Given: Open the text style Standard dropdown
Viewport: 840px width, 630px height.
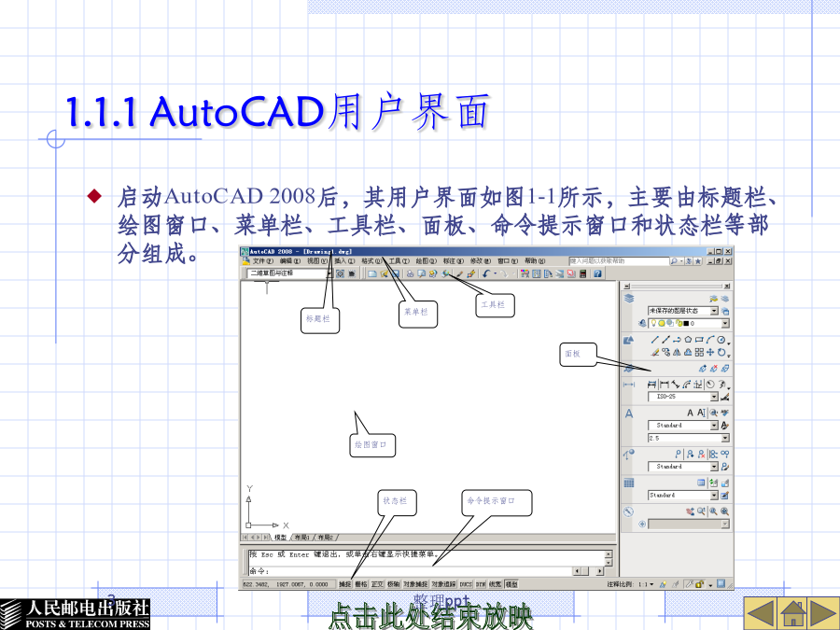Looking at the screenshot, I should 683,426.
